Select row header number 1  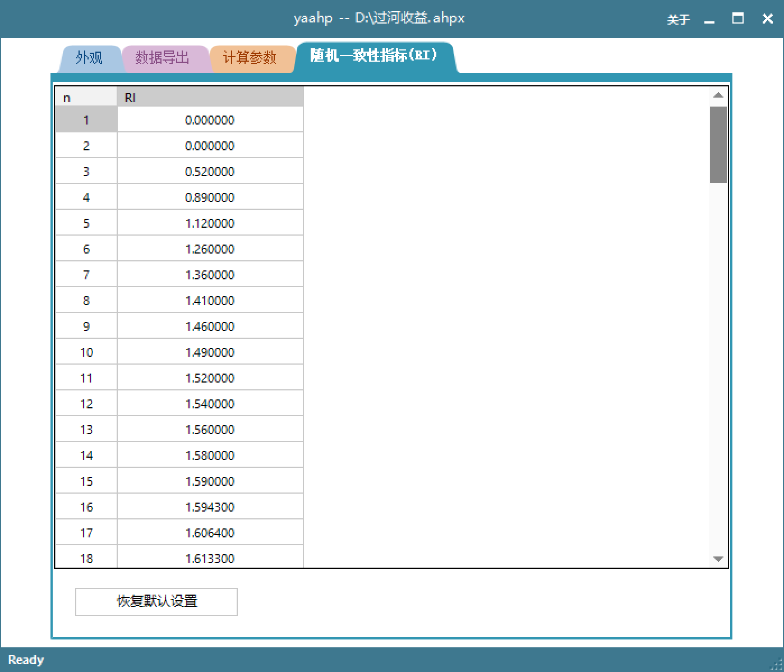86,120
